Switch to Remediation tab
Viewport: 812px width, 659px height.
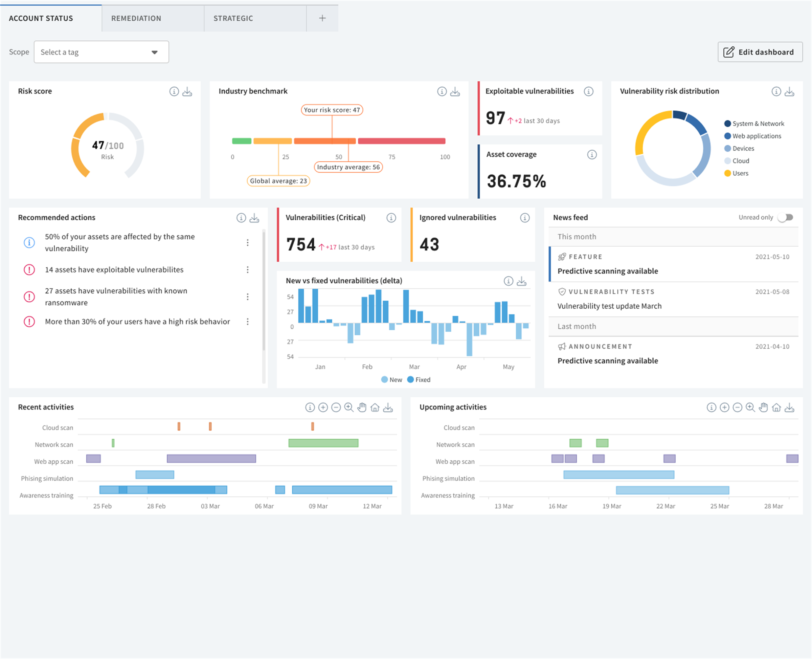(153, 18)
